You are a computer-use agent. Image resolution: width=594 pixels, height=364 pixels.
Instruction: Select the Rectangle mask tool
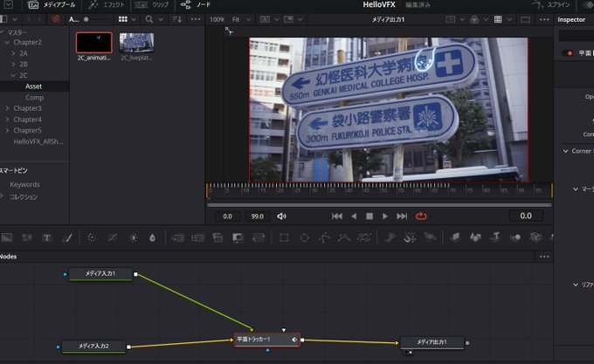pyautogui.click(x=284, y=237)
